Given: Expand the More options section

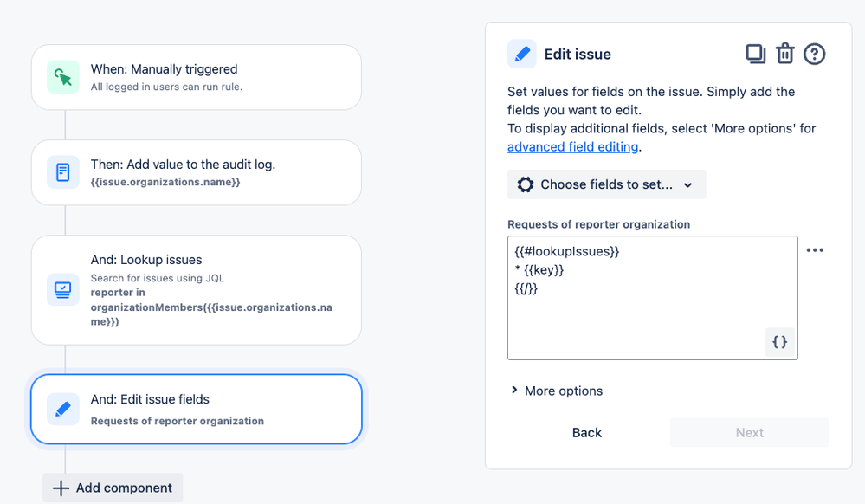Looking at the screenshot, I should 556,391.
